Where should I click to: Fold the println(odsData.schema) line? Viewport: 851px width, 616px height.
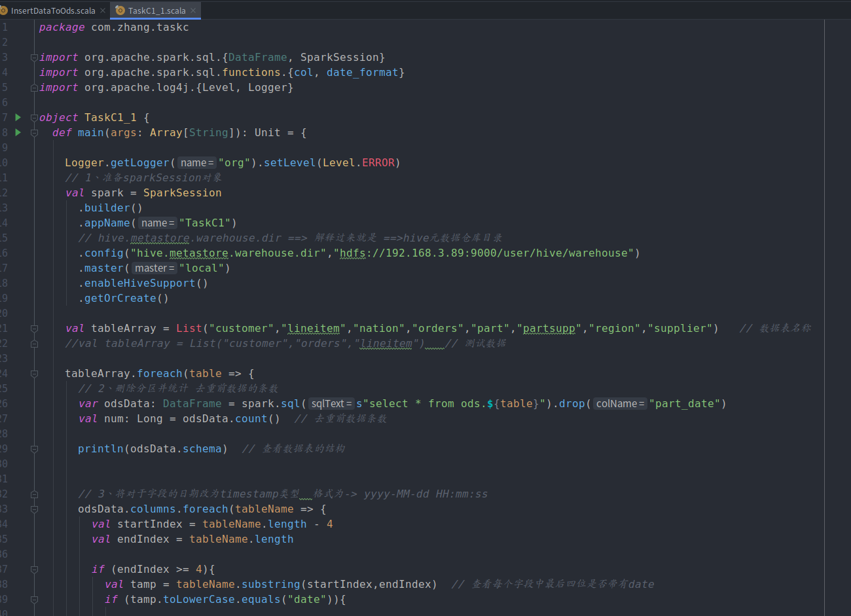(x=34, y=449)
